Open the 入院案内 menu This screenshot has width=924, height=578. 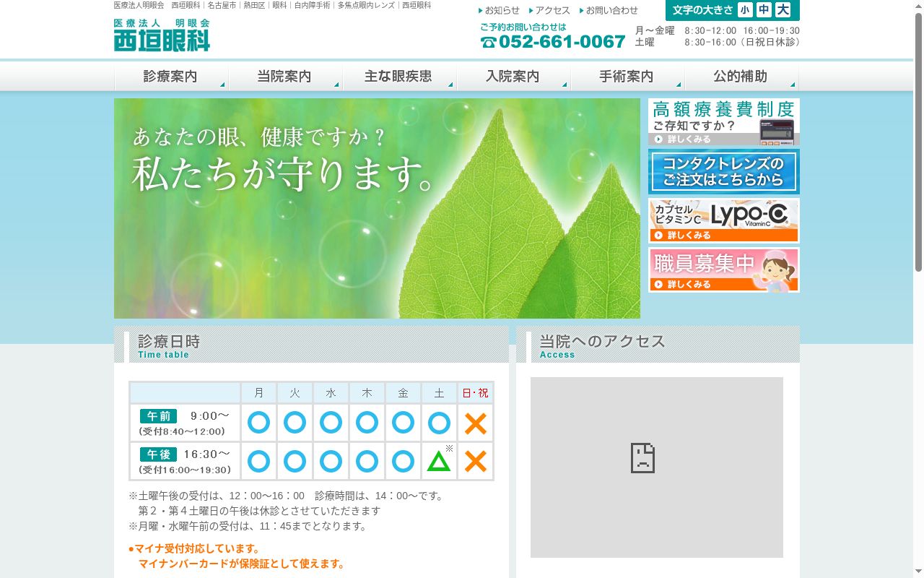(513, 76)
